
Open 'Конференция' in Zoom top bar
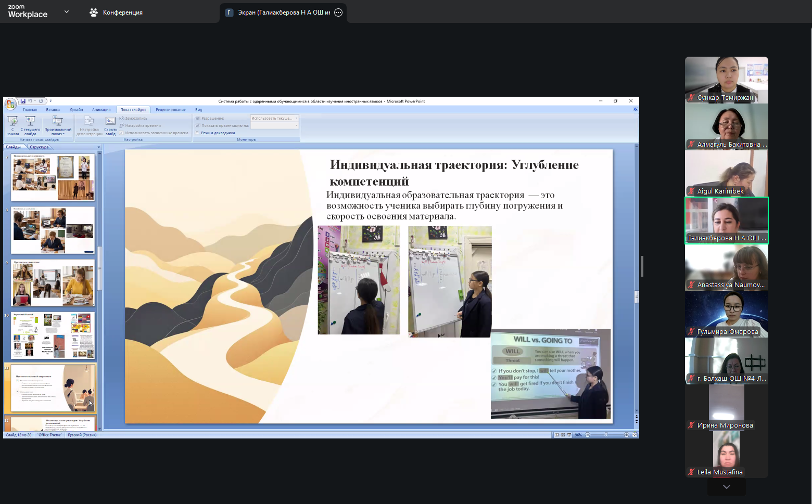tap(116, 12)
